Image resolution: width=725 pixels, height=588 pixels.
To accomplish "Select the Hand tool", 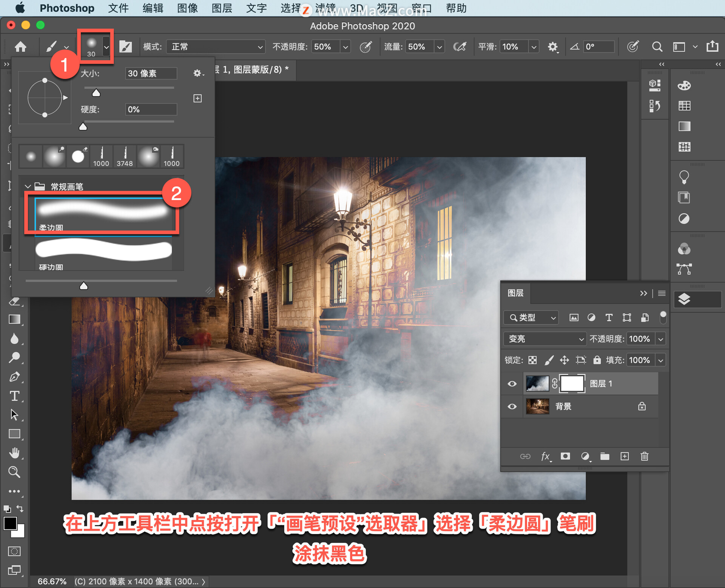I will tap(14, 453).
